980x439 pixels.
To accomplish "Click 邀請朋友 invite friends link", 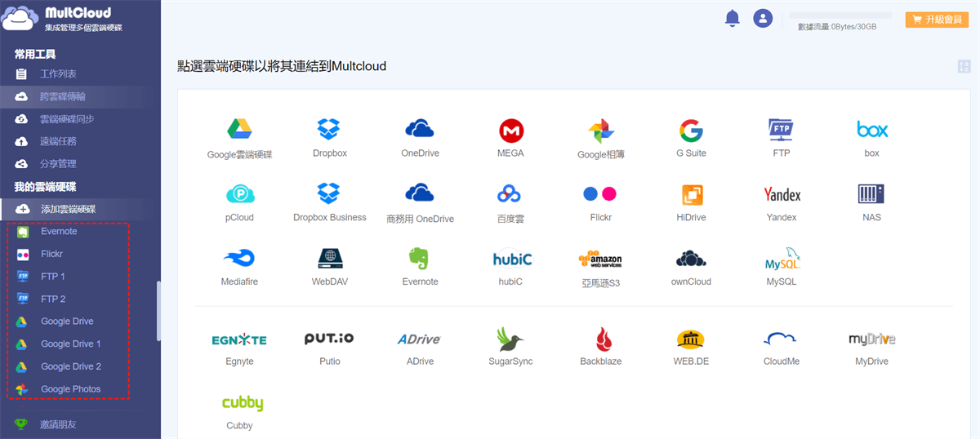I will coord(59,424).
